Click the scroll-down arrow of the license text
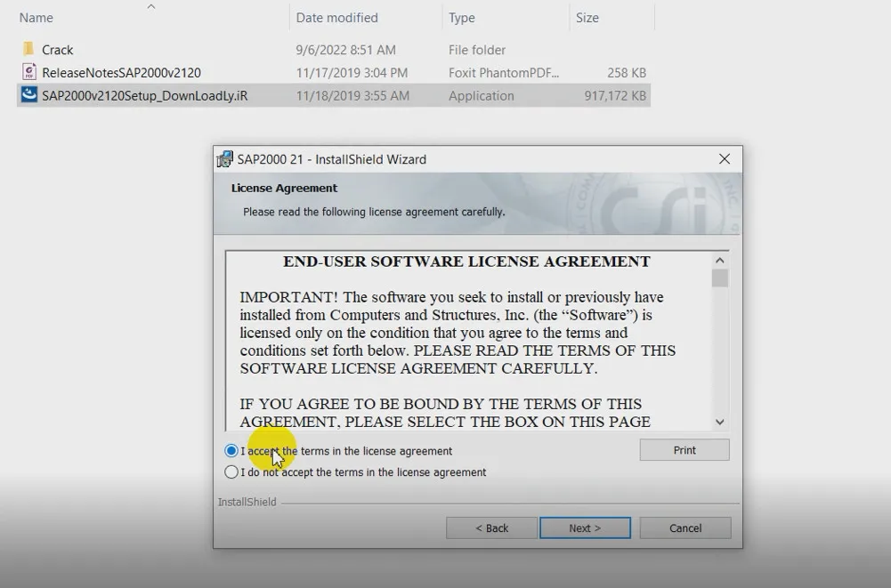This screenshot has width=891, height=588. [719, 422]
